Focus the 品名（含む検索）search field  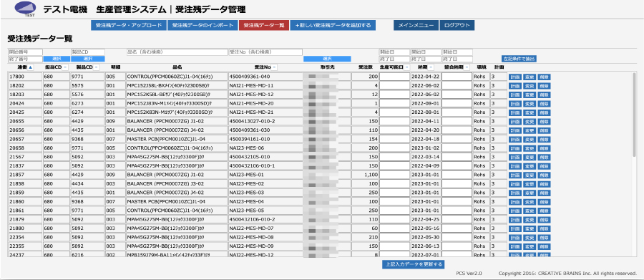(177, 52)
